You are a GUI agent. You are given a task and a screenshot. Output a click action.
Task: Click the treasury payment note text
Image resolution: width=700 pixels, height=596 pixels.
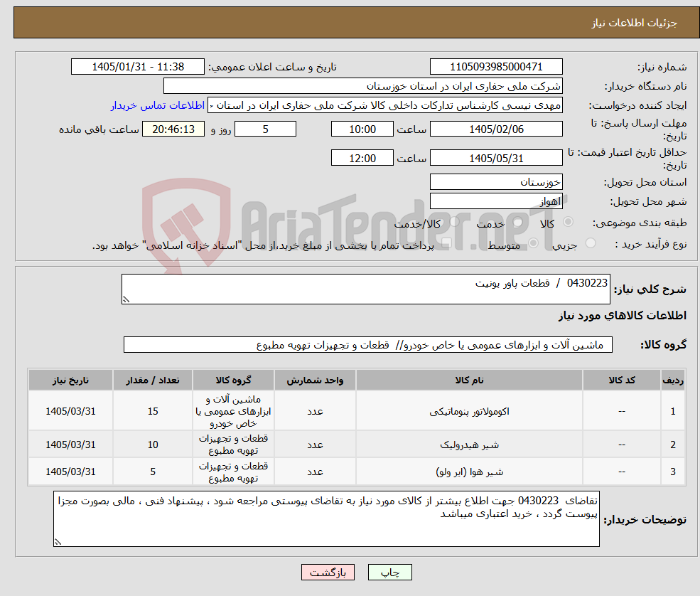click(263, 245)
